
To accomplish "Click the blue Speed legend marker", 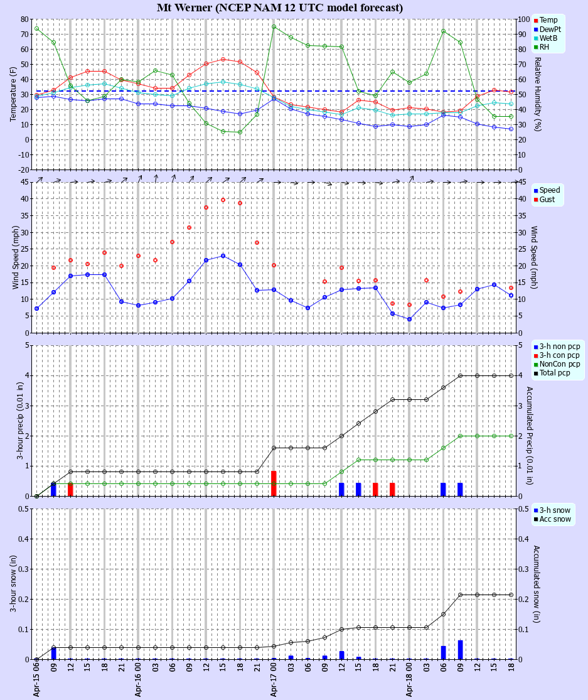I will pos(535,191).
